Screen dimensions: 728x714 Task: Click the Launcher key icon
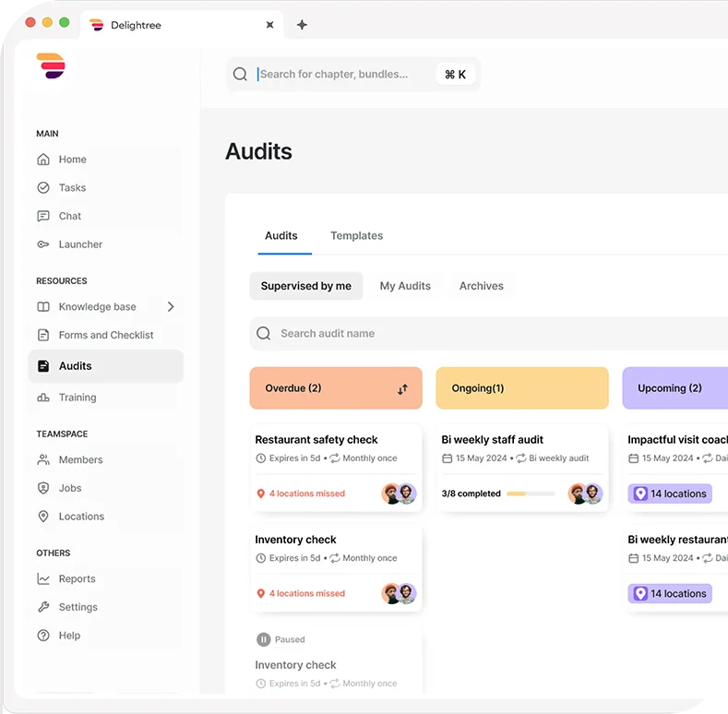43,244
